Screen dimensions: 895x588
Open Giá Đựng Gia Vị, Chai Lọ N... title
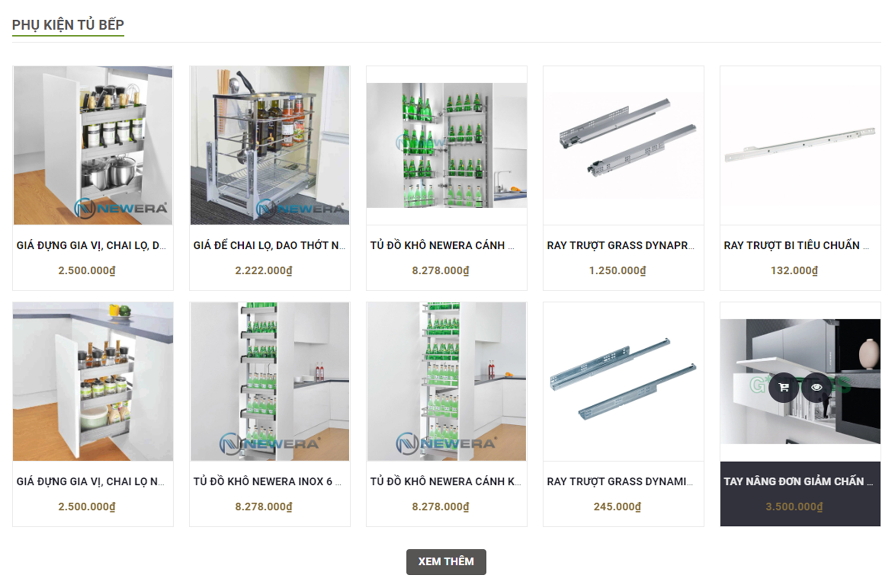coord(91,482)
